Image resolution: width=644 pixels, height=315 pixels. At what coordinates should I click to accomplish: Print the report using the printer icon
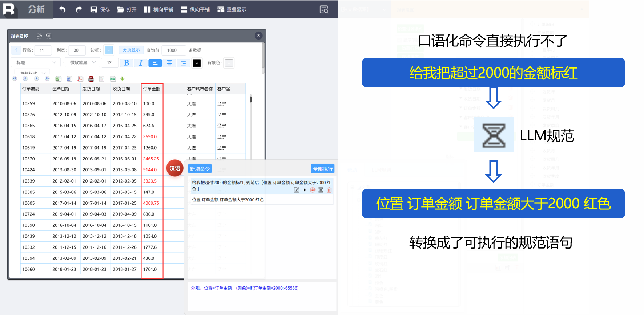(91, 79)
